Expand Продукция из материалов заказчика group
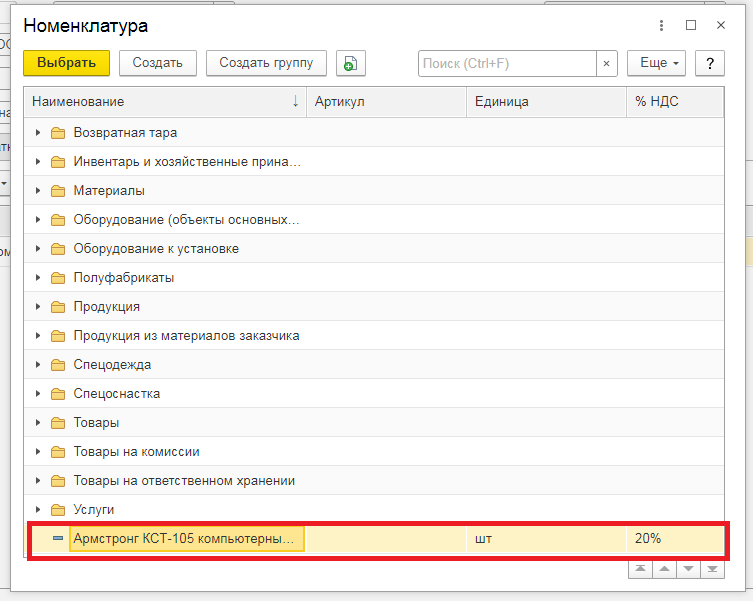The width and height of the screenshot is (753, 601). tap(38, 336)
